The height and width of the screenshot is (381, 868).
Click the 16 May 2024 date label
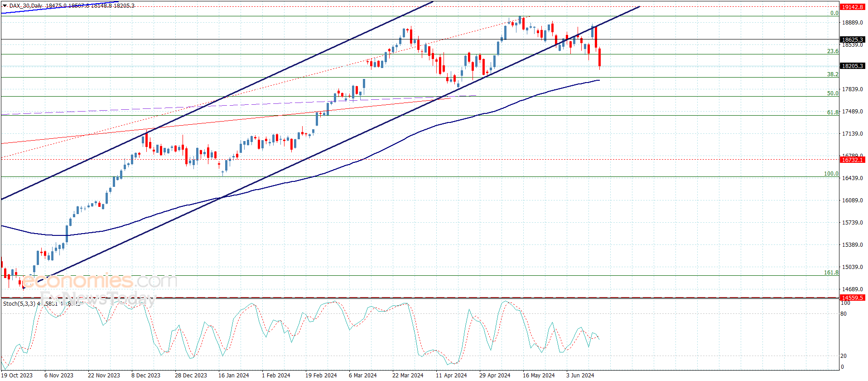pos(539,375)
